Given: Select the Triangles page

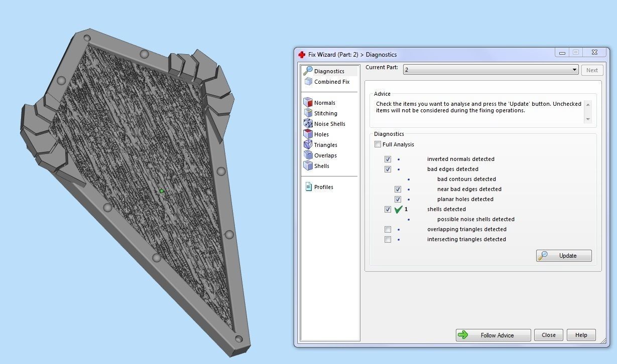Looking at the screenshot, I should tap(326, 145).
